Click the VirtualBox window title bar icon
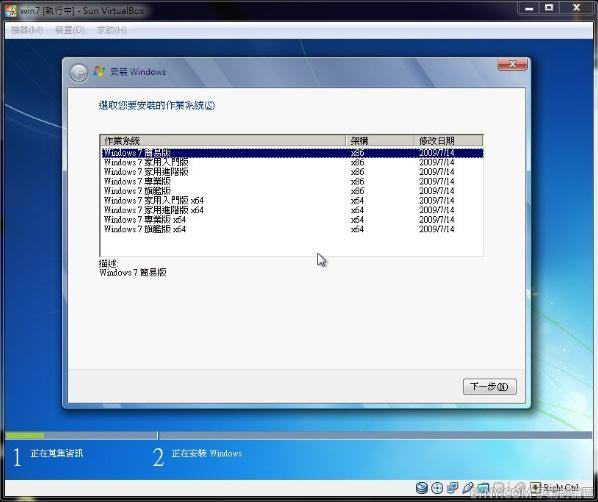The width and height of the screenshot is (598, 502). [x=11, y=10]
